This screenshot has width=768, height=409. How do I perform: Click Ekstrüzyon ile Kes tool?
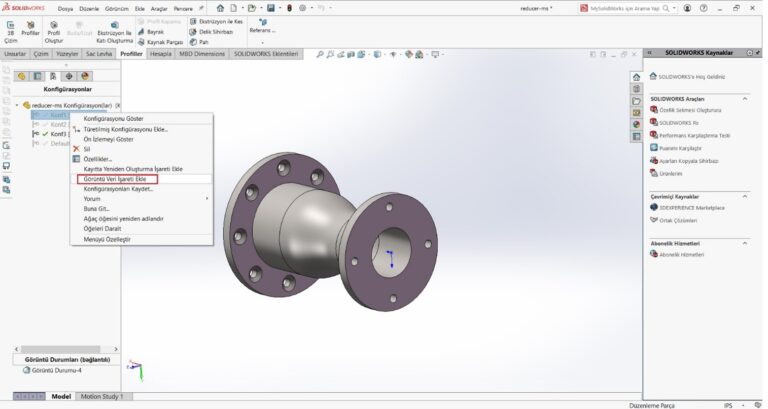pos(215,22)
